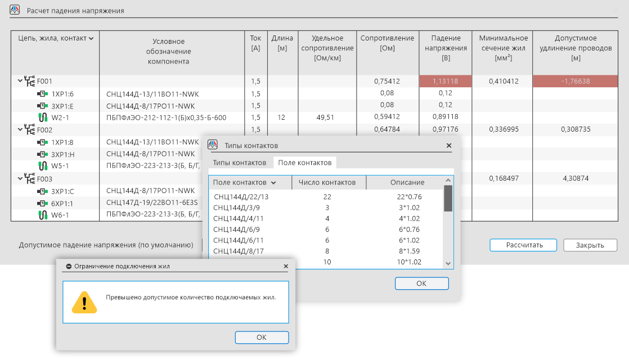Collapse the F001 circuit node
The image size is (629, 364).
[20, 82]
